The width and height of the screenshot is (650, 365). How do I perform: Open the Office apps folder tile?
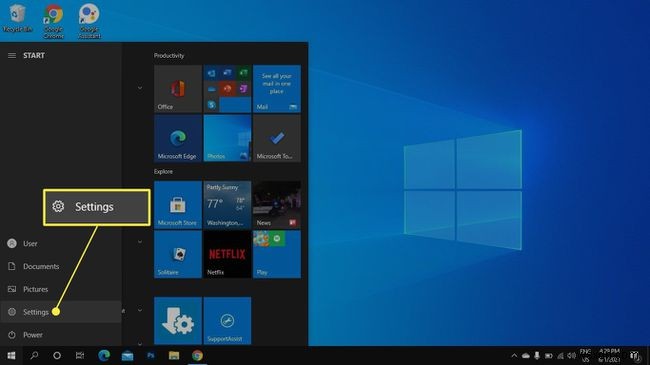coord(227,89)
